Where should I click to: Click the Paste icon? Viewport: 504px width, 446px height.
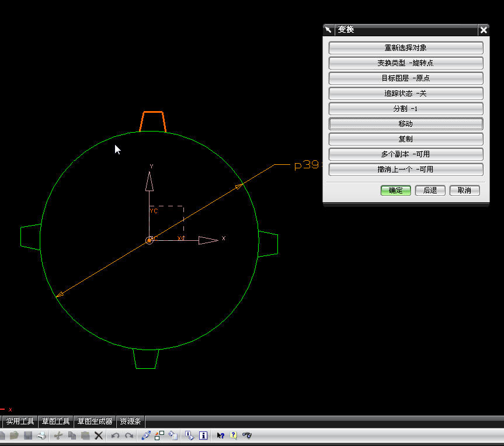pyautogui.click(x=85, y=435)
